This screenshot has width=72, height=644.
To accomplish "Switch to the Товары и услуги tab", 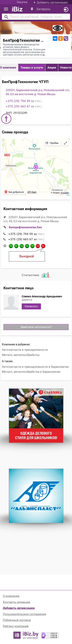I will (32, 68).
